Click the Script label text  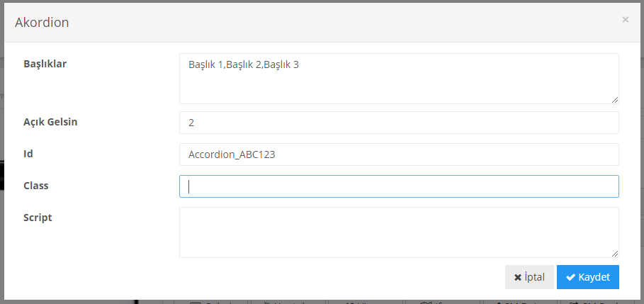click(38, 218)
